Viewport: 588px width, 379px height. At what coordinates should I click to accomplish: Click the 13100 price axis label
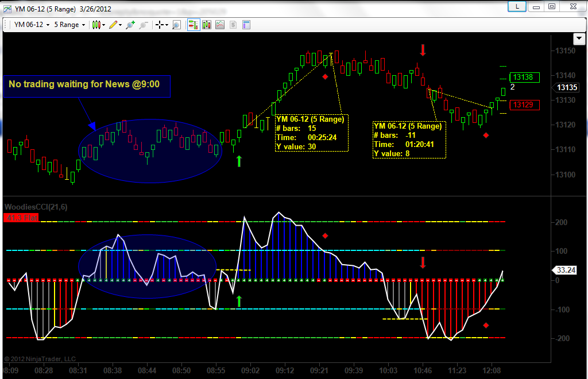[565, 175]
